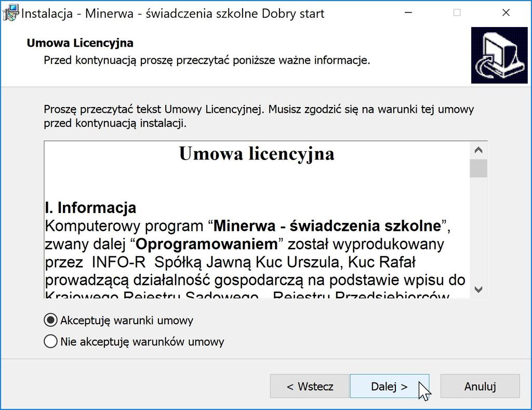Click 'Minerwa - świadczenia szkolne' bold text
Viewport: 532px width, 410px height.
327,226
